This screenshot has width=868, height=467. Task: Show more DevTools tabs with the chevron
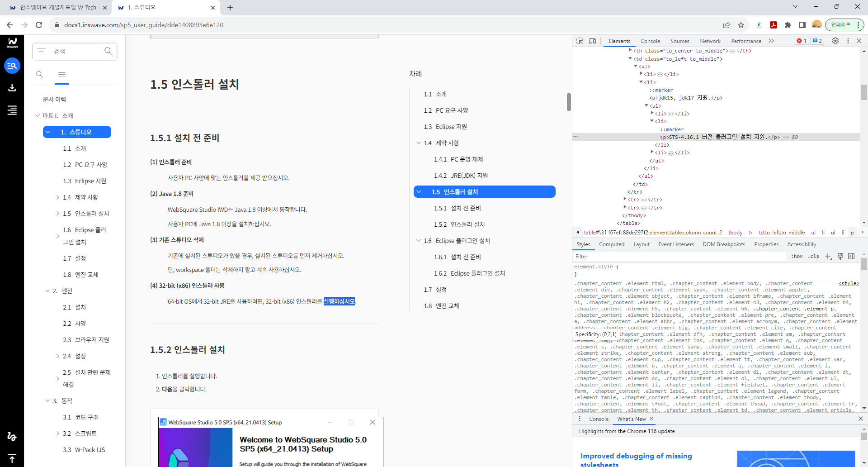771,41
